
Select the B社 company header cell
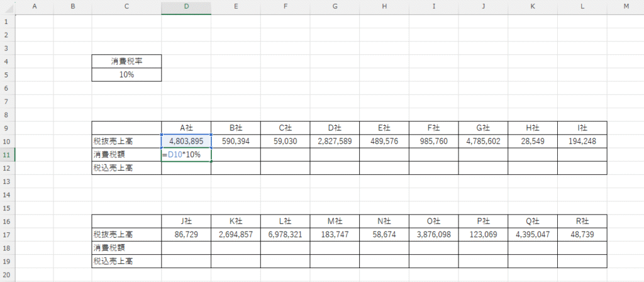[236, 128]
